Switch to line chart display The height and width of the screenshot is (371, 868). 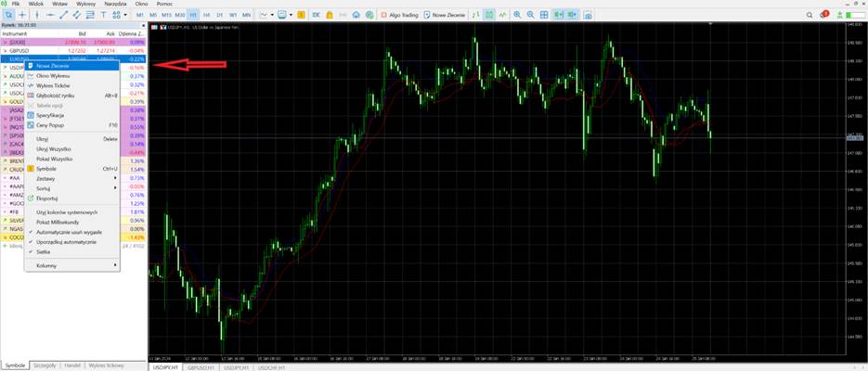(502, 15)
